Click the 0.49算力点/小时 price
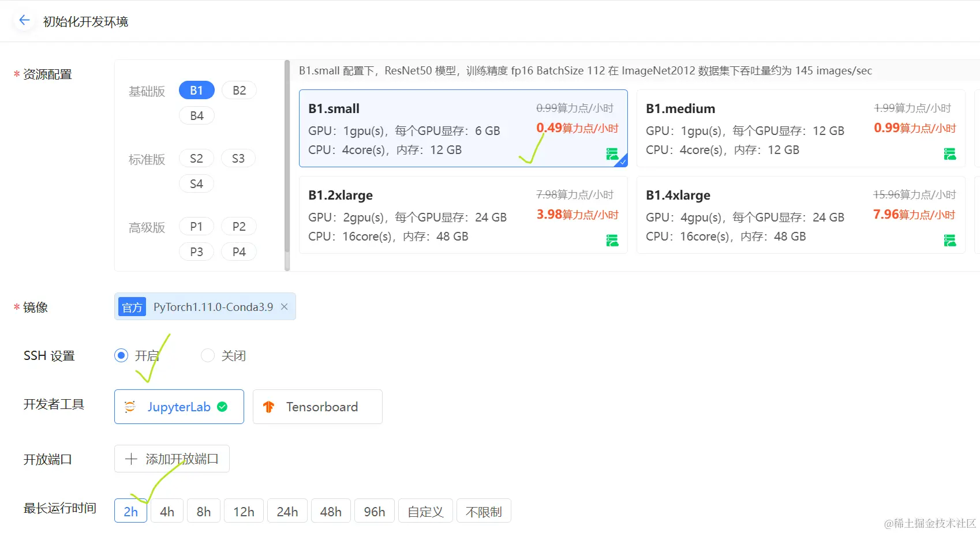This screenshot has width=980, height=533. click(577, 127)
